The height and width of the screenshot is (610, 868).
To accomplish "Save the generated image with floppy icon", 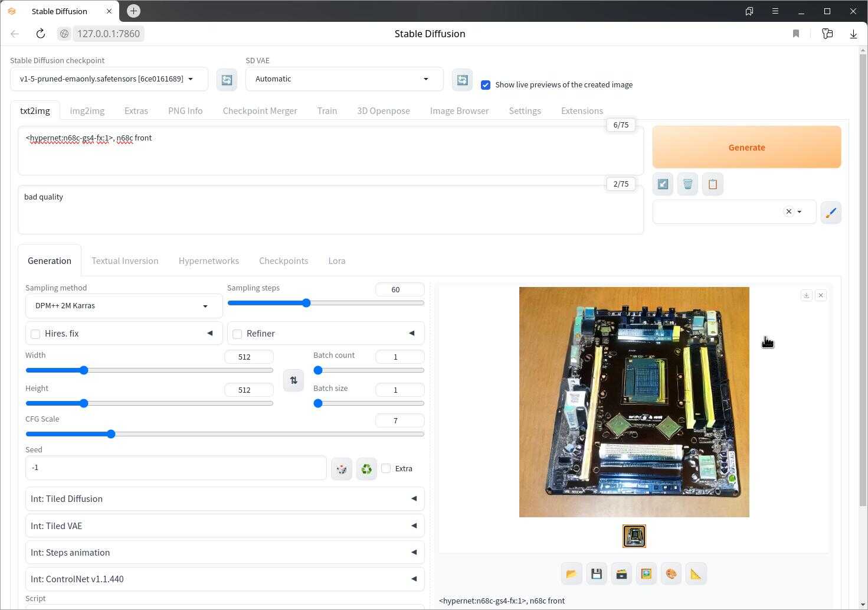I will [596, 574].
